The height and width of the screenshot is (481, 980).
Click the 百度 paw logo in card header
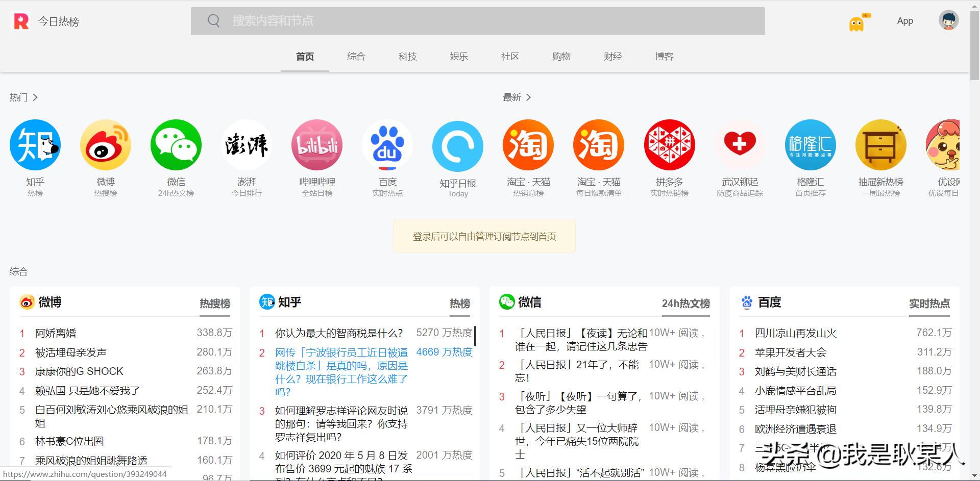pos(747,302)
